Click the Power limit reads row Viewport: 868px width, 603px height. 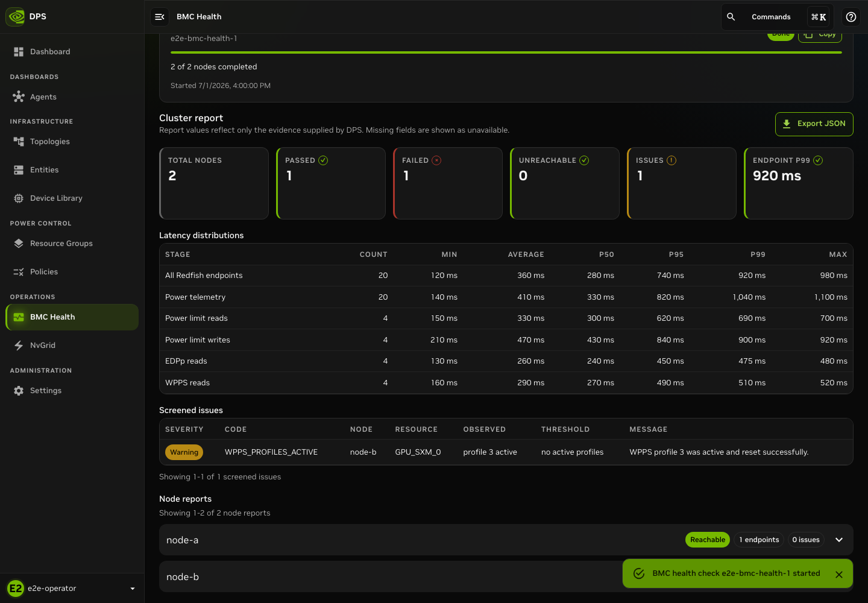[x=506, y=318]
